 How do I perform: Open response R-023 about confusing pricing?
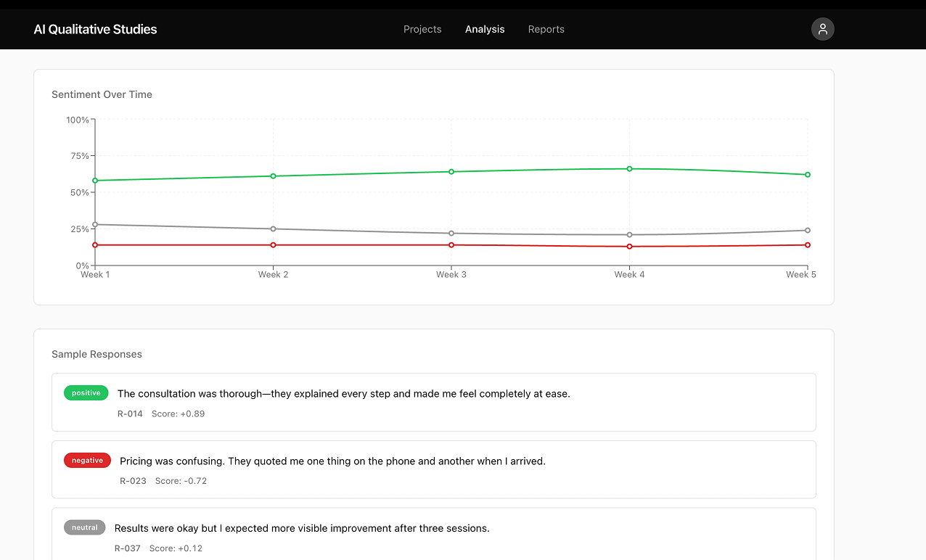pos(434,469)
